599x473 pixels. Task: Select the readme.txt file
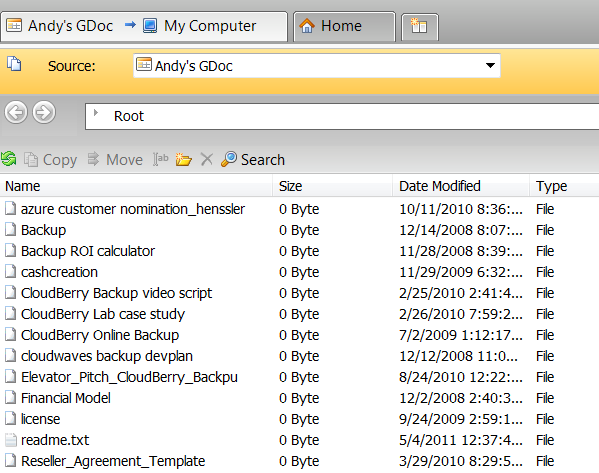pyautogui.click(x=55, y=440)
